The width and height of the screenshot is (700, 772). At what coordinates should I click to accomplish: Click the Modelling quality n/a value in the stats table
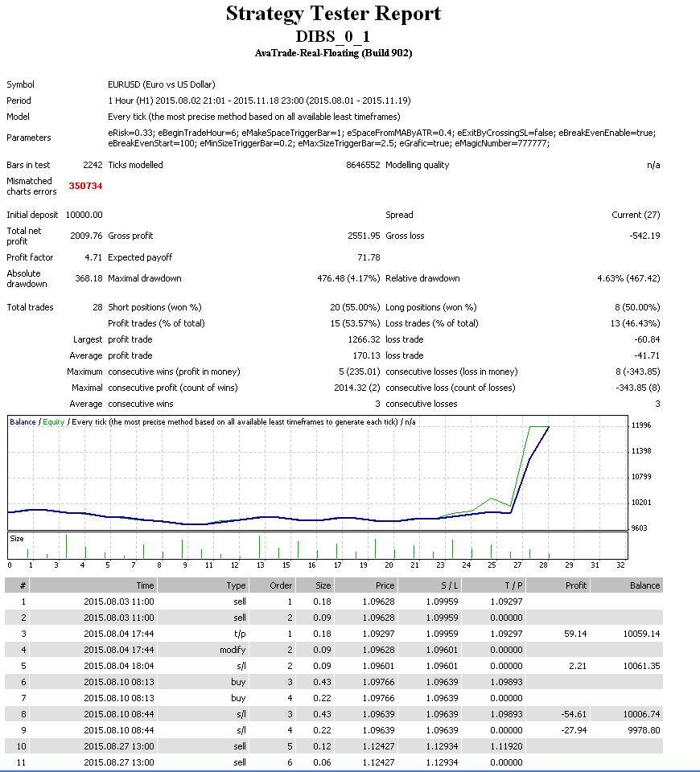tap(653, 165)
